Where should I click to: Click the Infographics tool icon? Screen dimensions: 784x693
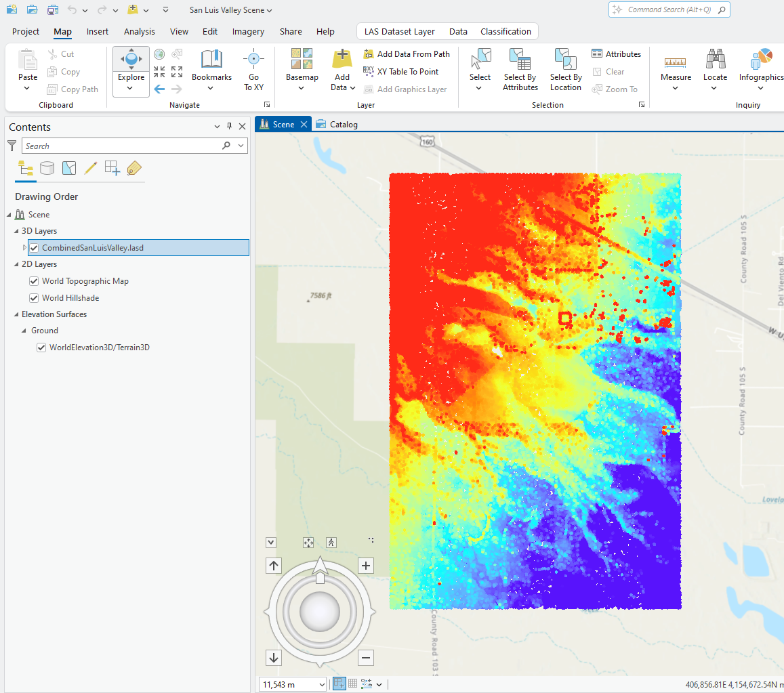[x=762, y=60]
